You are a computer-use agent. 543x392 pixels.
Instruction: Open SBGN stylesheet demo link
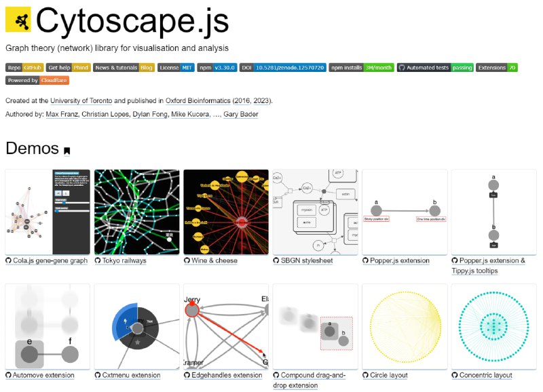307,260
